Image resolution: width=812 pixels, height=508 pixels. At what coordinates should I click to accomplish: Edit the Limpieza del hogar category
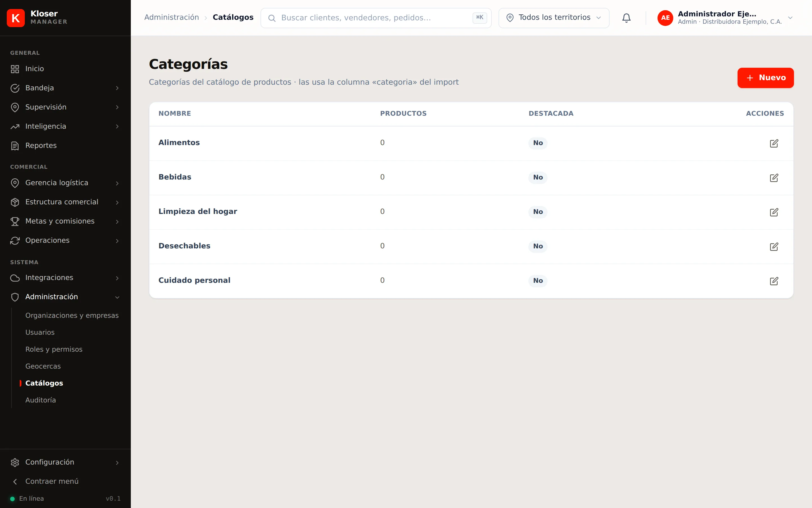pyautogui.click(x=774, y=212)
